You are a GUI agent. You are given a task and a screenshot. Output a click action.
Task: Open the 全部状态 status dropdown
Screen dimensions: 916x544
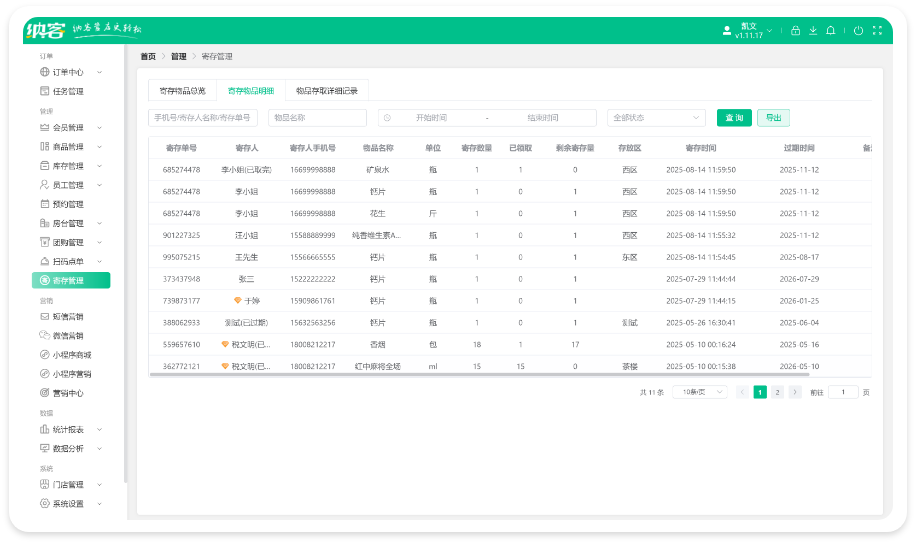coord(656,118)
